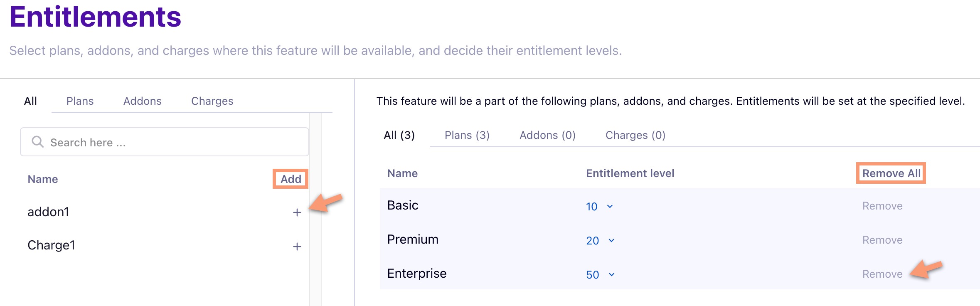Click the plus icon next to addon1

(x=297, y=212)
